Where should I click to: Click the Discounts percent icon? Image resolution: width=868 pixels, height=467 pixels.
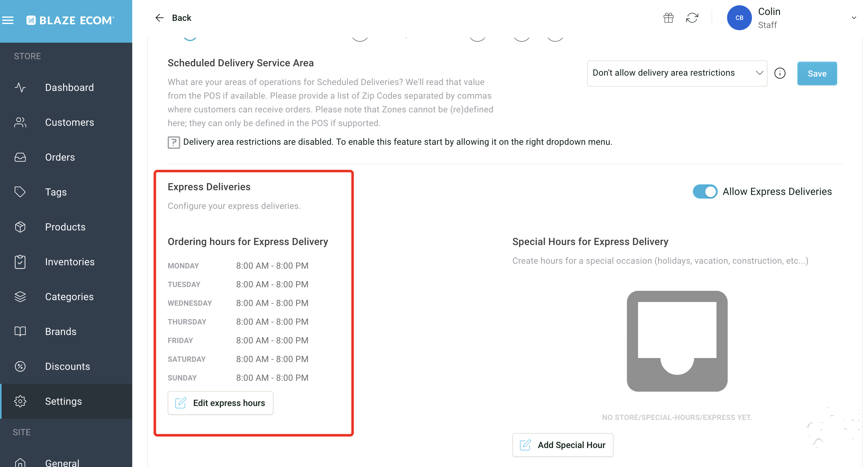pos(20,366)
